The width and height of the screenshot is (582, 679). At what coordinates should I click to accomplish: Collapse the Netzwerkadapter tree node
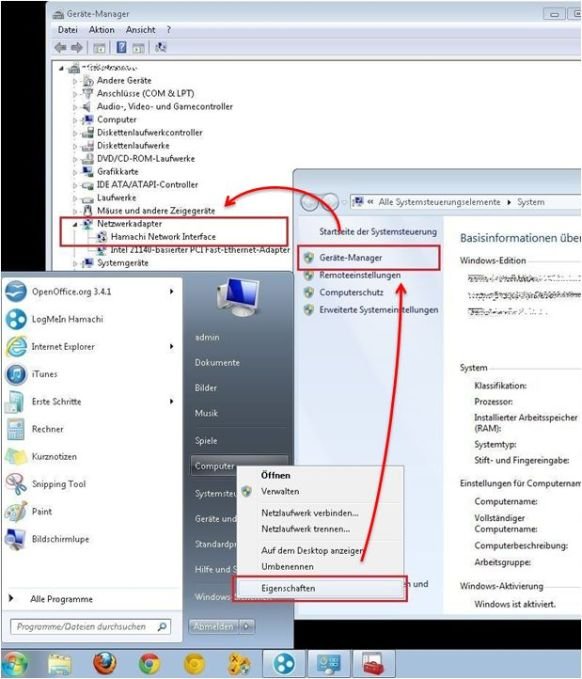click(x=75, y=224)
